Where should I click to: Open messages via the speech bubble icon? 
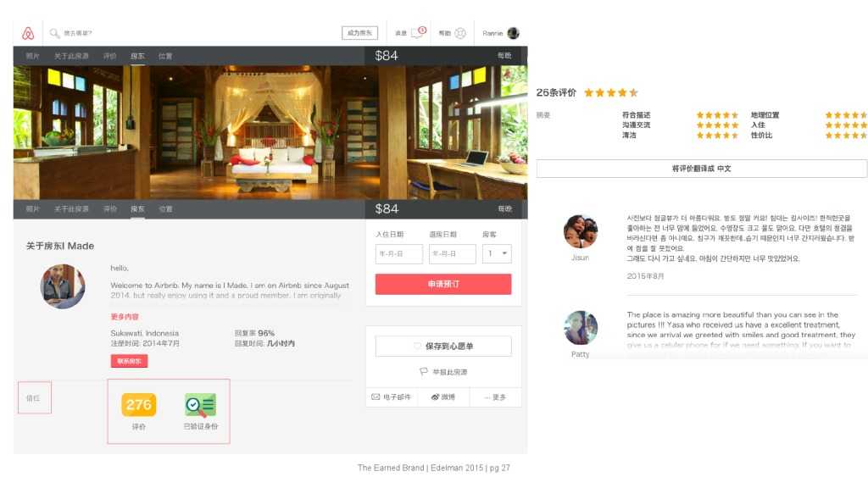tap(417, 33)
